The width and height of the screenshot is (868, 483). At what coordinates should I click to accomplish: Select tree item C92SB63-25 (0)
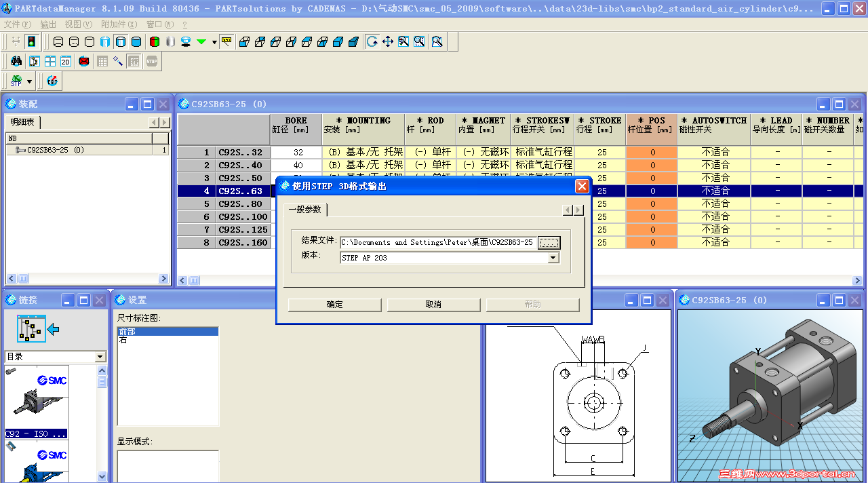pyautogui.click(x=56, y=150)
